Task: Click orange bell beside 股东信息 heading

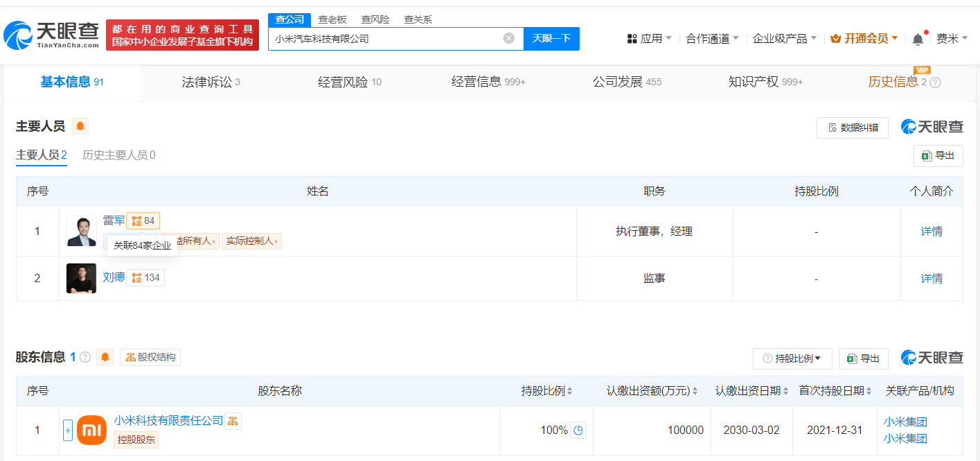Action: click(105, 357)
